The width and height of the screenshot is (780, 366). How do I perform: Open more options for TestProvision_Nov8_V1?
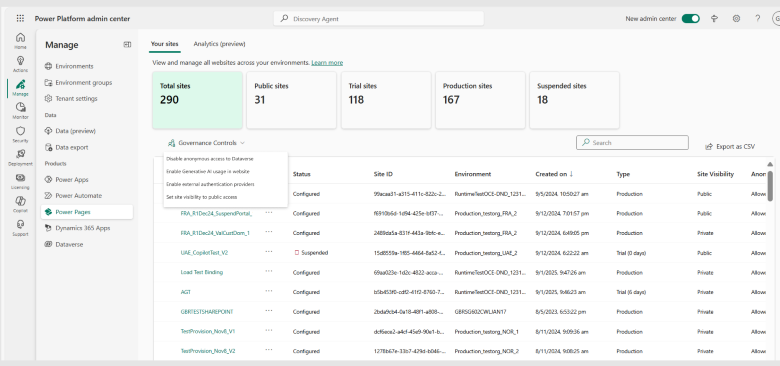pyautogui.click(x=269, y=330)
